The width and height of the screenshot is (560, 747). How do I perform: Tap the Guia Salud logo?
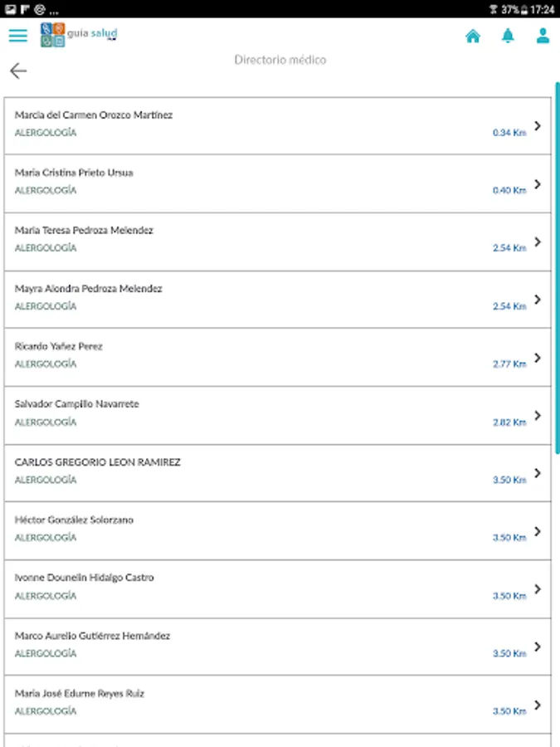coord(79,36)
